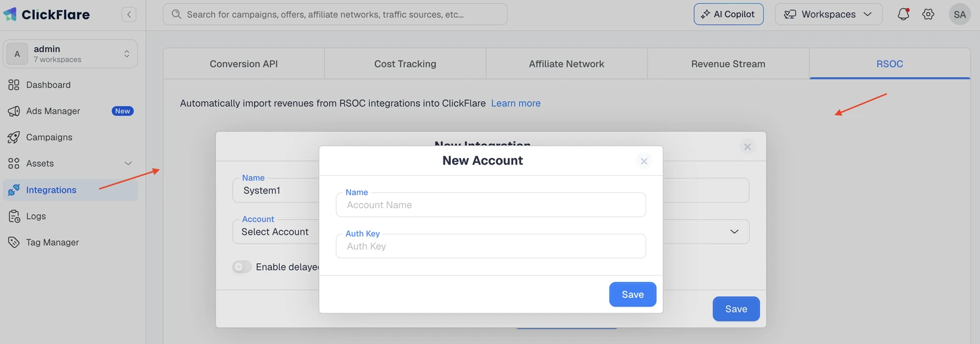Click the admin workspace avatar A
The height and width of the screenshot is (344, 980).
pos(17,54)
